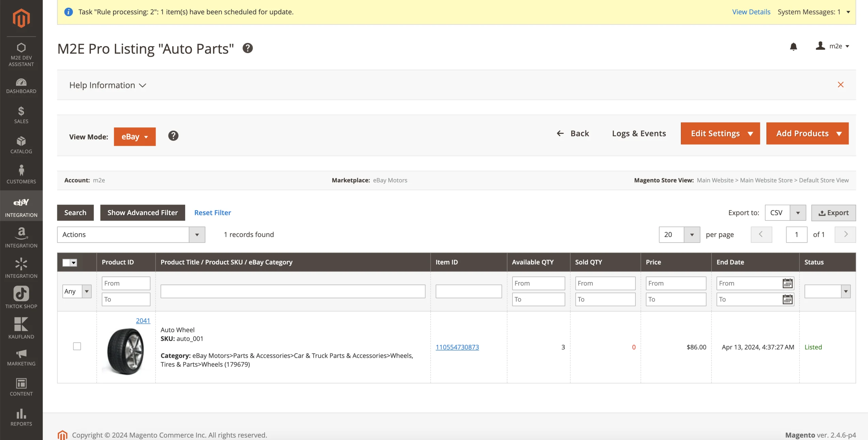This screenshot has width=868, height=440.
Task: Click the Auto Wheel product thumbnail
Action: 126,351
